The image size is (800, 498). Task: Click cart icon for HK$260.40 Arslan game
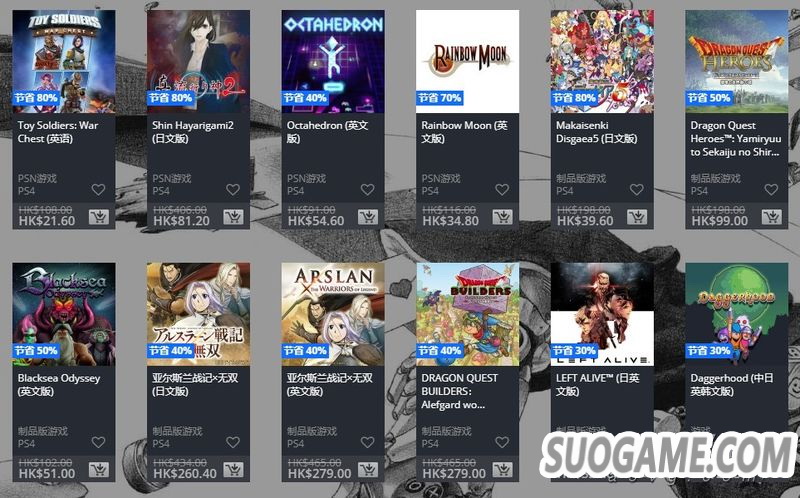click(x=233, y=469)
